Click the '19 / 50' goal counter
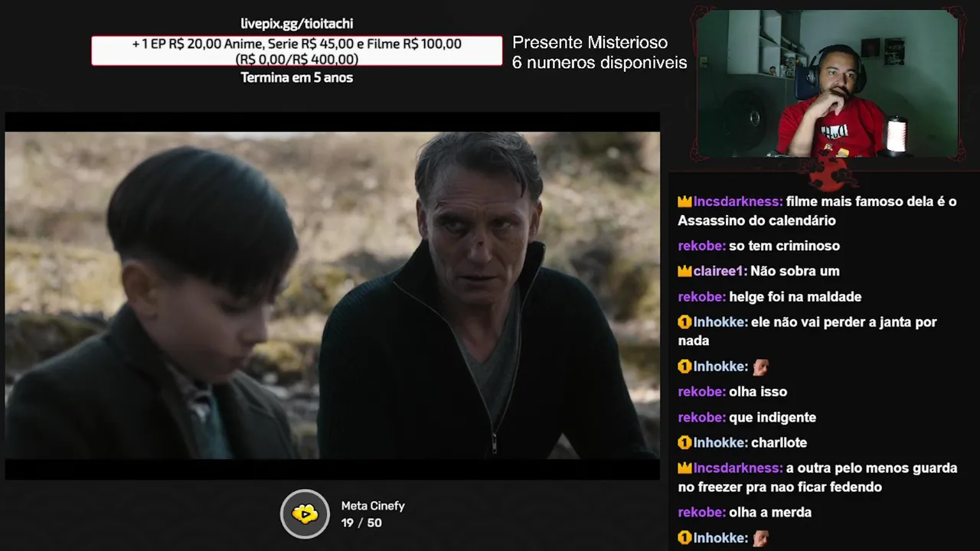The image size is (980, 551). 361,523
